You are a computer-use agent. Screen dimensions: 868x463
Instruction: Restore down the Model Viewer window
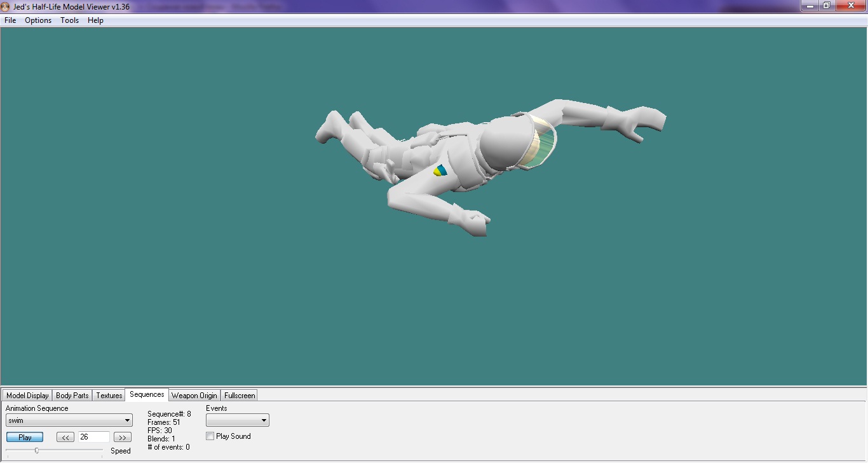827,6
